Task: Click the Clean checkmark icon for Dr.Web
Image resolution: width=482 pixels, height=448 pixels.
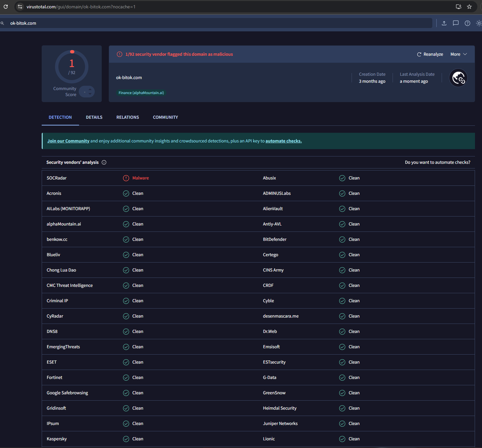Action: (x=342, y=331)
